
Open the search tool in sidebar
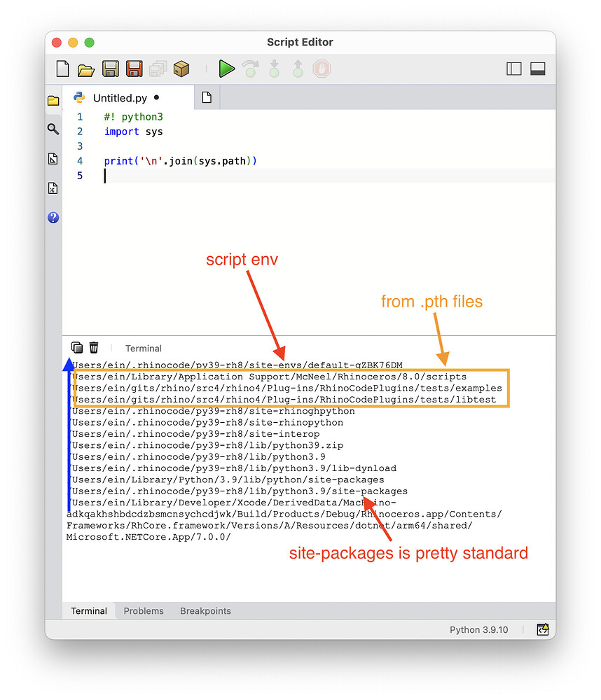[53, 129]
